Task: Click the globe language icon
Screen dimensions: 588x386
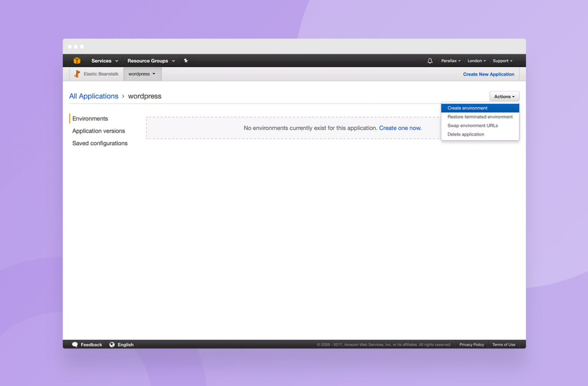Action: coord(112,344)
